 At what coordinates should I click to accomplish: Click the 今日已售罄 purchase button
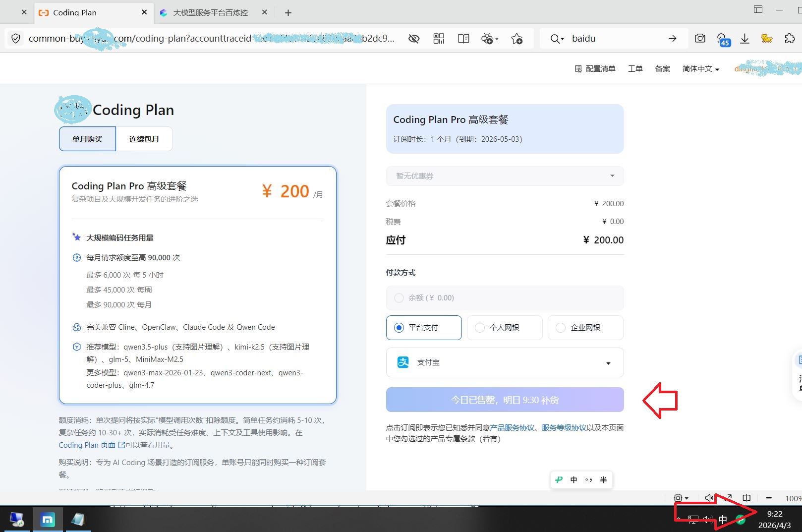(505, 400)
